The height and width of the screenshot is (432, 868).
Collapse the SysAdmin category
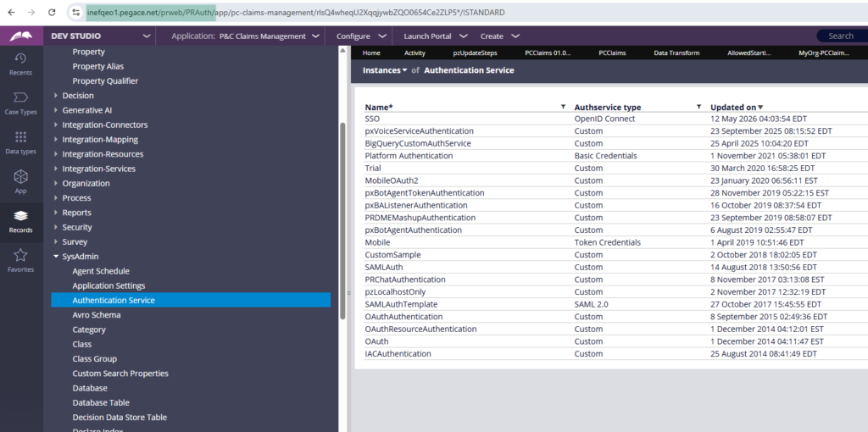click(56, 257)
